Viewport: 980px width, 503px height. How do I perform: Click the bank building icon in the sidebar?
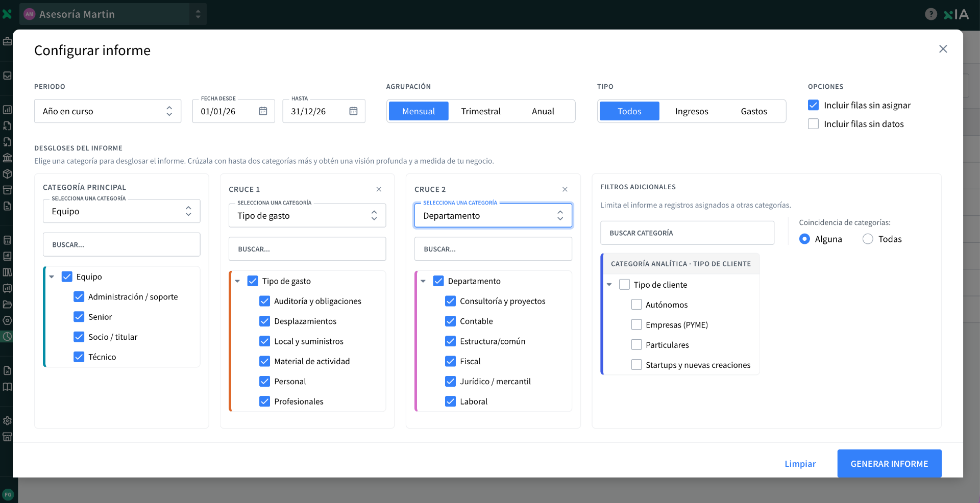click(7, 158)
